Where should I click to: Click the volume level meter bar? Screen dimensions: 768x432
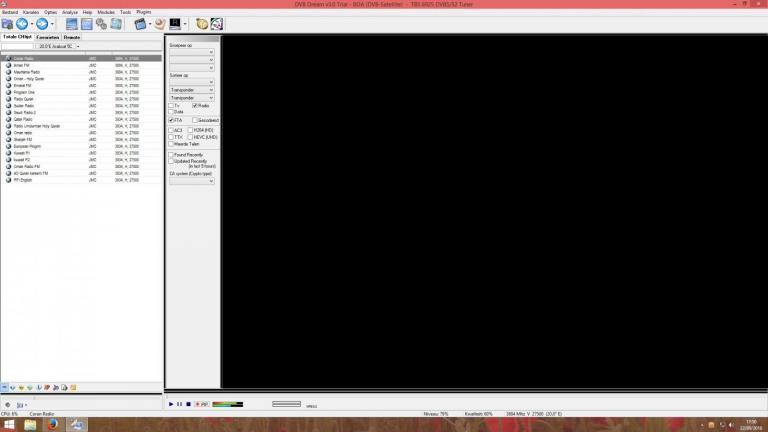[x=227, y=404]
